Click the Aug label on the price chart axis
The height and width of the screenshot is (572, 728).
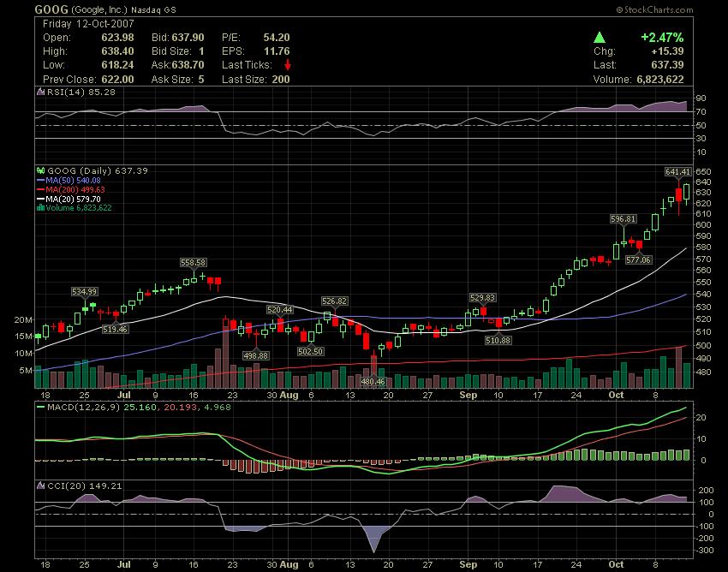point(289,395)
